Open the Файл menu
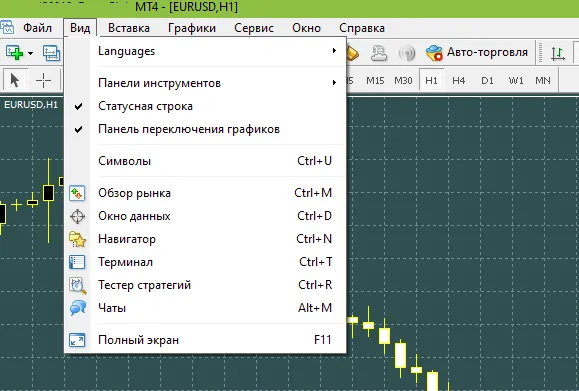The image size is (579, 391). [x=37, y=28]
